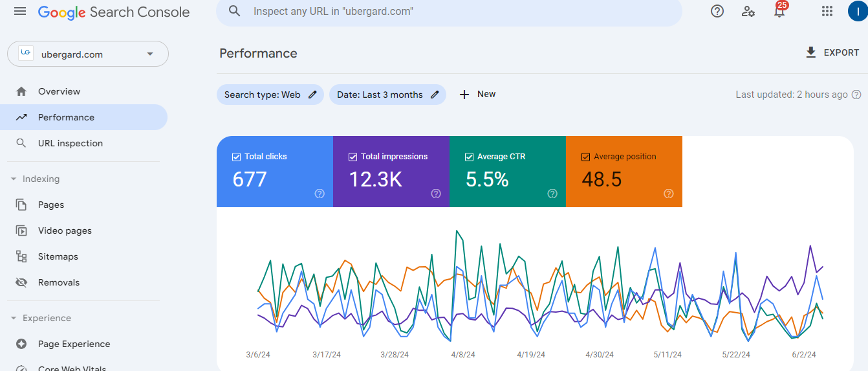Open the hamburger main menu
Viewport: 868px width, 371px height.
point(20,12)
